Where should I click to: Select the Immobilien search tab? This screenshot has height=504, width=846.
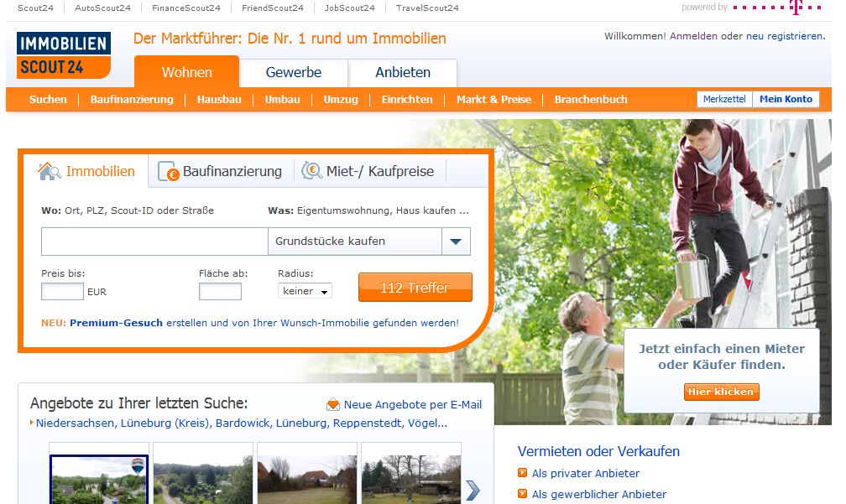point(87,171)
